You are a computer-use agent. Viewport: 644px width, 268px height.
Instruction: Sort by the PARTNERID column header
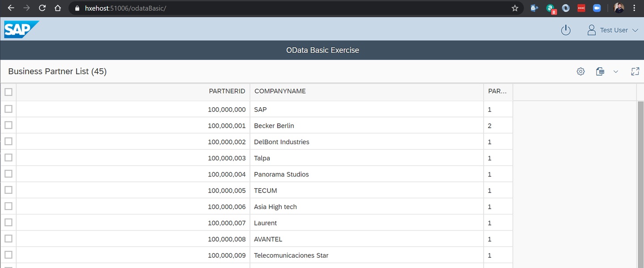[x=133, y=92]
